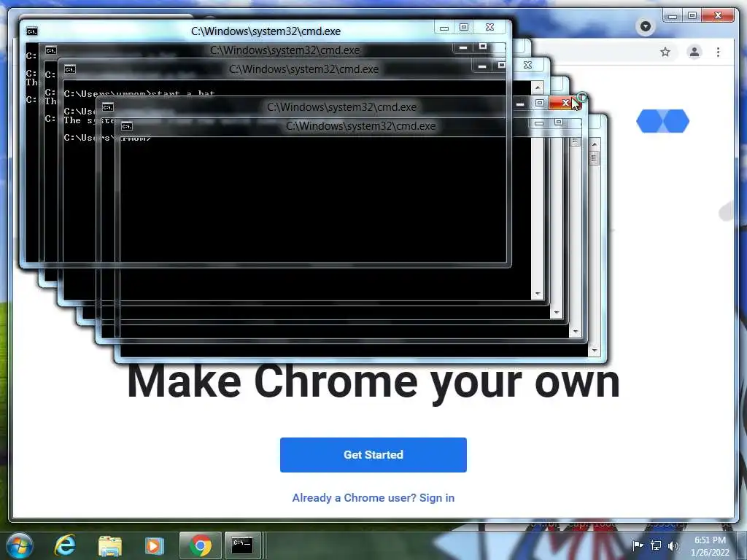Click the "Make Chrome your own" heading
The width and height of the screenshot is (747, 560).
pyautogui.click(x=373, y=382)
